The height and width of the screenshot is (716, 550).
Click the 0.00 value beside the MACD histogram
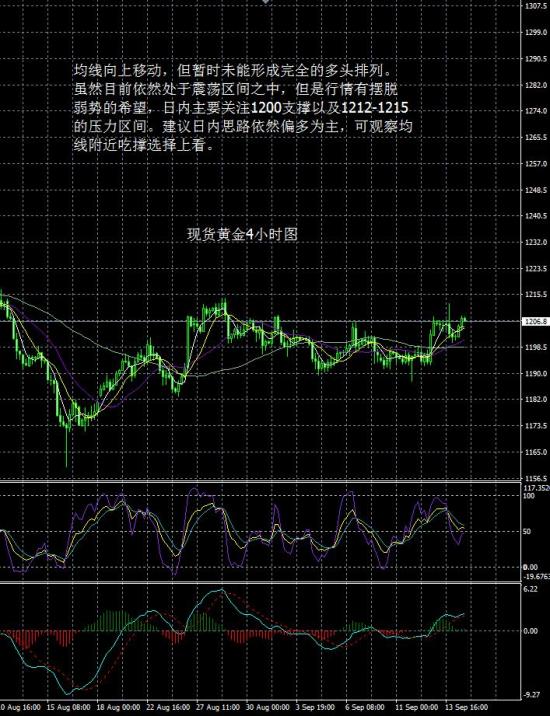(x=531, y=631)
